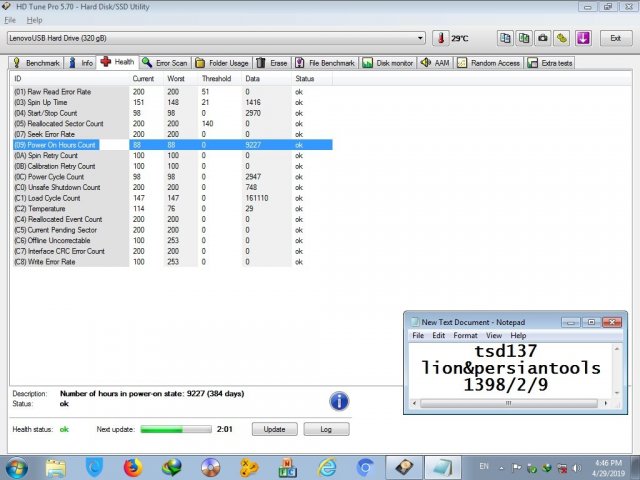Open the Error Scan tab
This screenshot has height=480, width=640.
(x=165, y=62)
